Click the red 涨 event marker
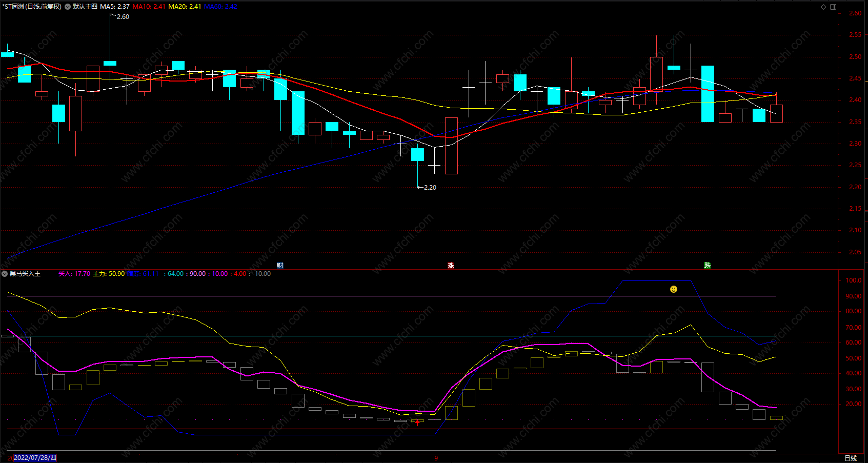 [451, 265]
